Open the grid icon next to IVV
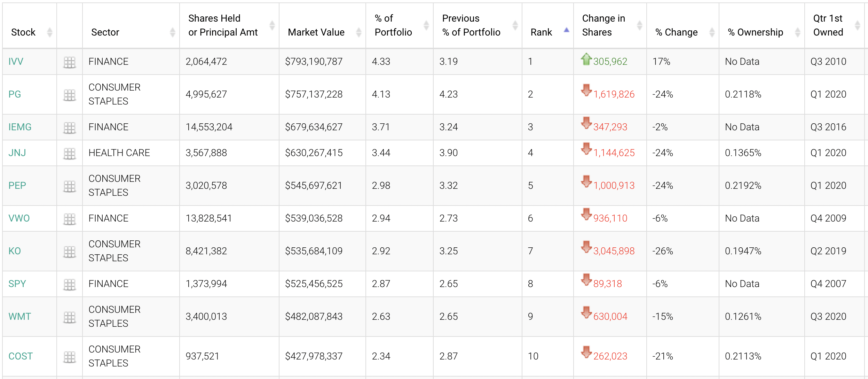The image size is (868, 379). 70,62
